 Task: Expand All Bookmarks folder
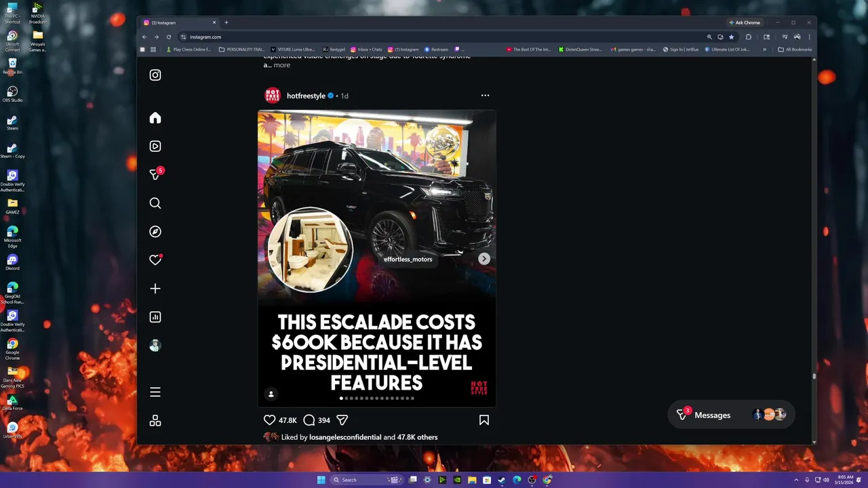coord(795,49)
